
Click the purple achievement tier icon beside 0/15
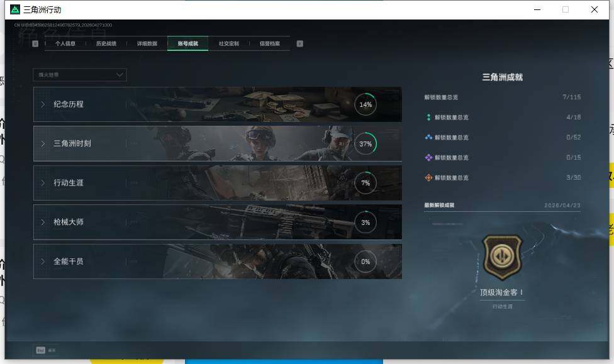tap(428, 157)
